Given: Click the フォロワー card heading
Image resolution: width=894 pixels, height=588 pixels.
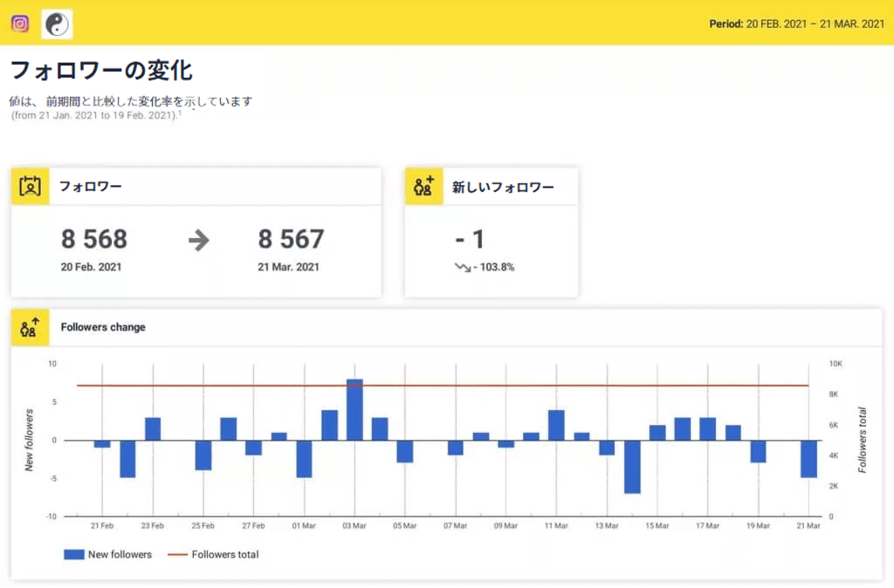Looking at the screenshot, I should (x=91, y=187).
